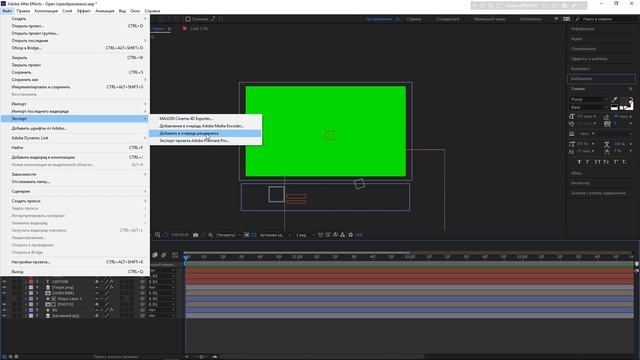
Task: Apply faux bold in character panel
Action: click(579, 162)
